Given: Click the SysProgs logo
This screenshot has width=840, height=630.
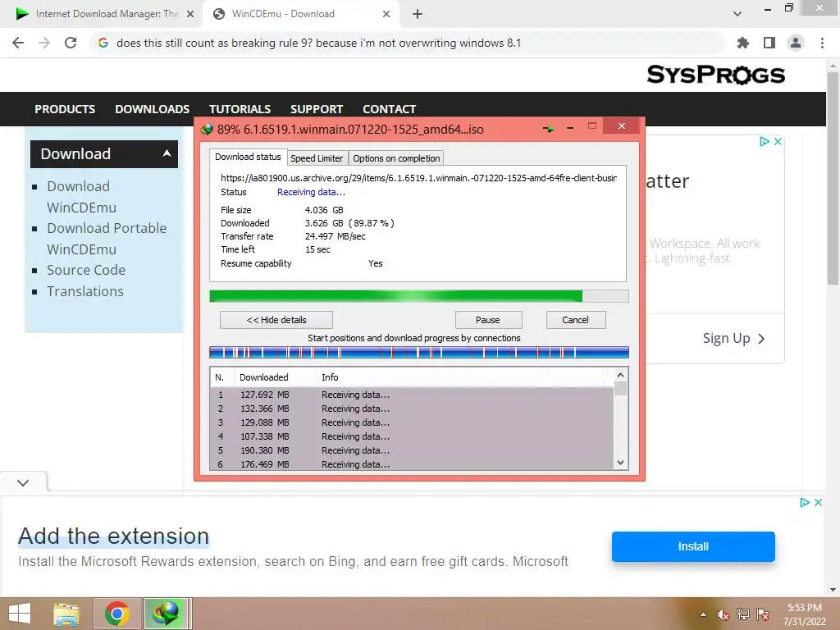Looking at the screenshot, I should tap(715, 75).
